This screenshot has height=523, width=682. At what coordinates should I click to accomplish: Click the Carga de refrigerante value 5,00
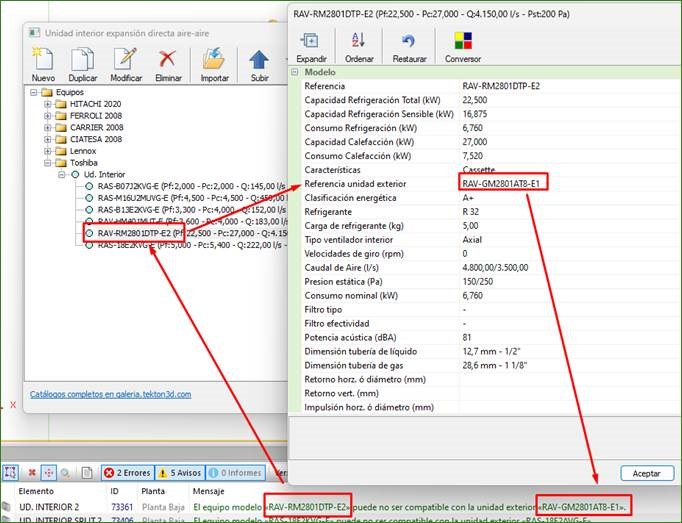tap(470, 226)
